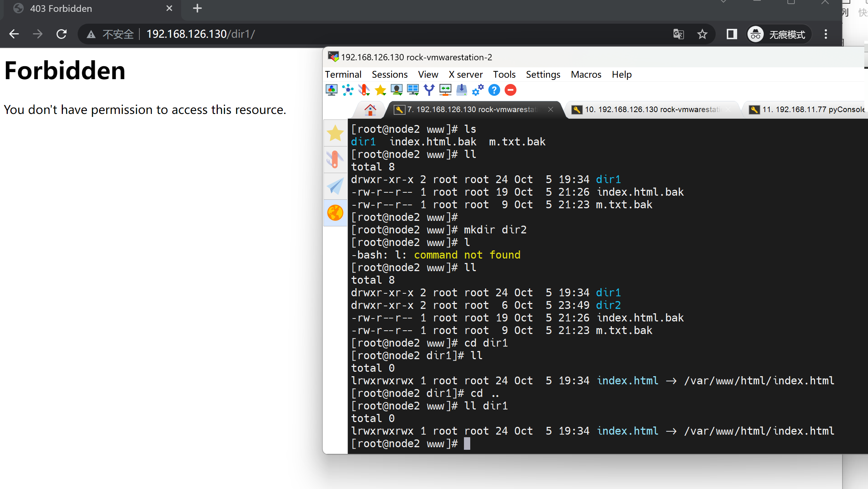The height and width of the screenshot is (489, 868).
Task: Click the MobaXterm Session toolbar icon
Action: point(331,90)
